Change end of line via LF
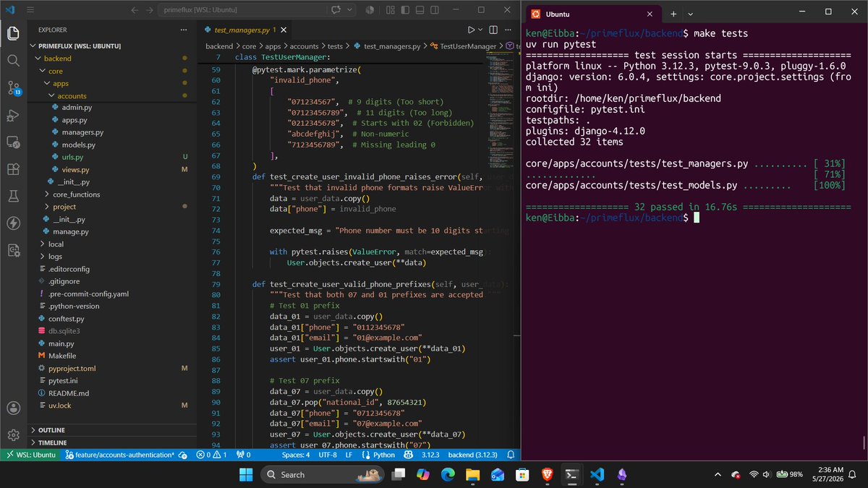This screenshot has width=868, height=488. click(349, 455)
